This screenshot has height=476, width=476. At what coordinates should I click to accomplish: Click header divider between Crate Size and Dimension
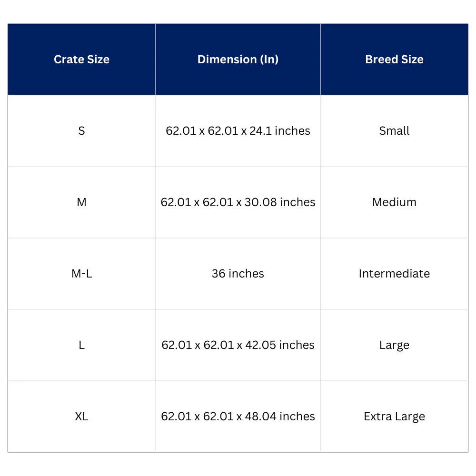click(x=156, y=59)
